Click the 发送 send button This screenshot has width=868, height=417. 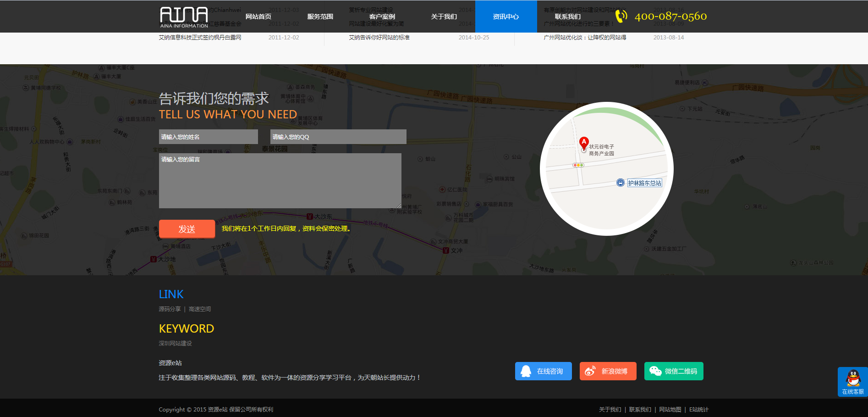(187, 229)
